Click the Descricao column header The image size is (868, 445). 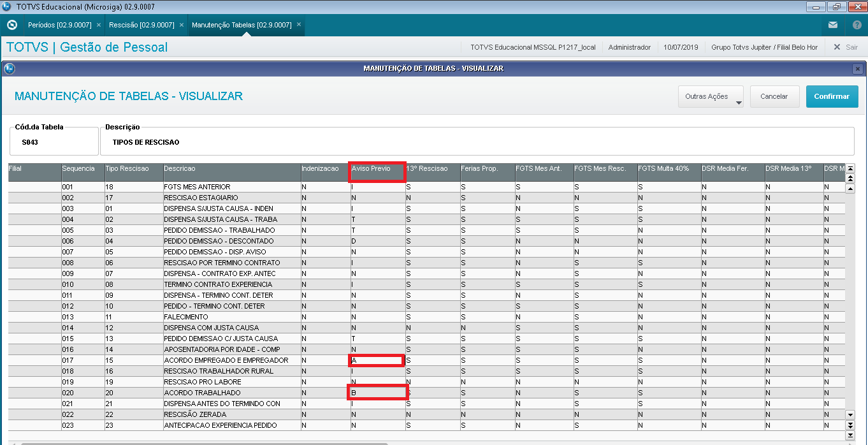click(x=232, y=172)
